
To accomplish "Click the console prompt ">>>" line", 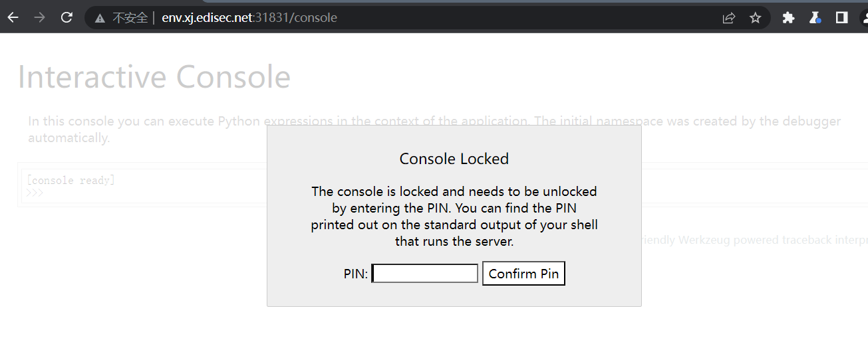I will click(x=35, y=193).
